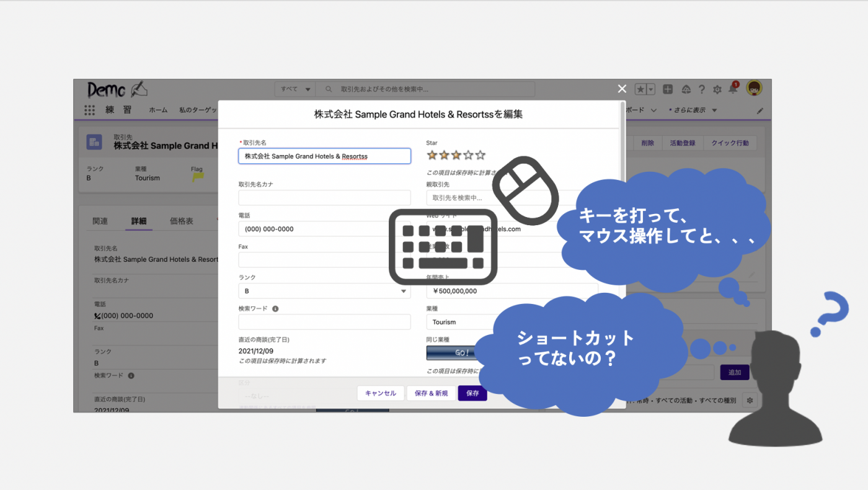Viewport: 868px width, 490px height.
Task: Click the 保存 & 新規 button
Action: (x=431, y=393)
